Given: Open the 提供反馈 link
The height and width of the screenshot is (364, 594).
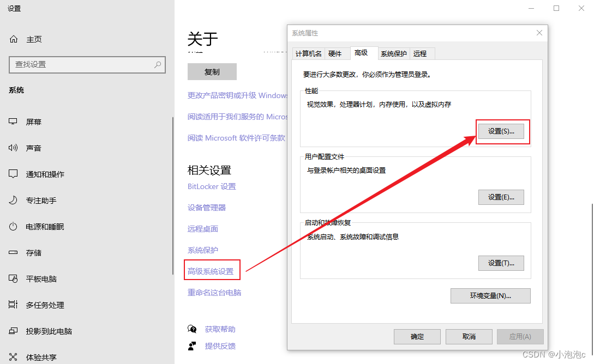Looking at the screenshot, I should point(220,346).
